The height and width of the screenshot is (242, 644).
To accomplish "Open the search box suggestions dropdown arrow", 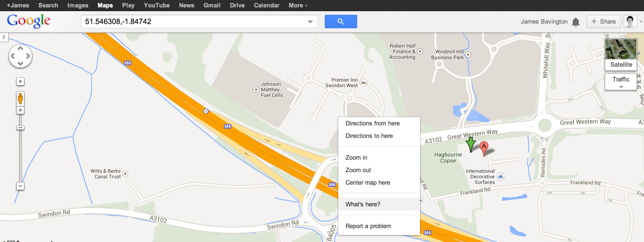I will pyautogui.click(x=310, y=22).
